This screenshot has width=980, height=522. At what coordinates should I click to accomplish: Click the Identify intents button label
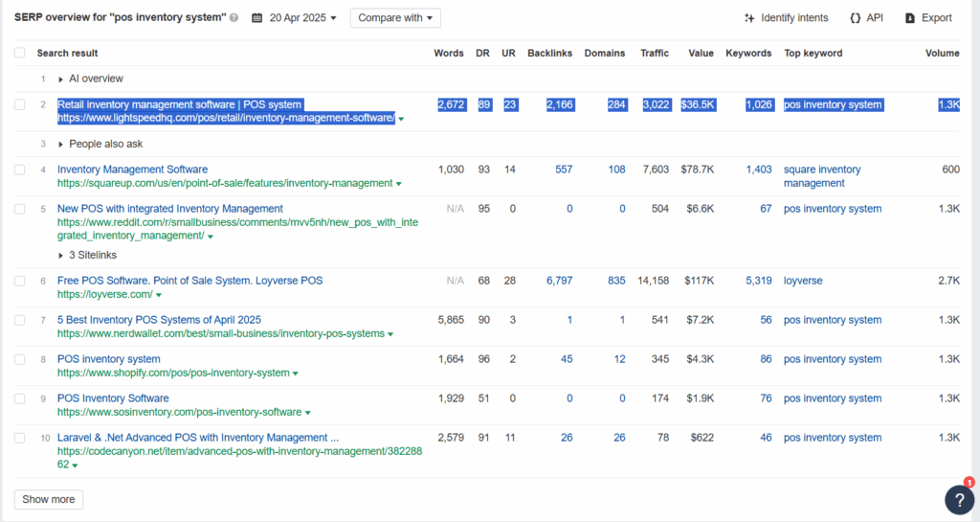pyautogui.click(x=794, y=18)
